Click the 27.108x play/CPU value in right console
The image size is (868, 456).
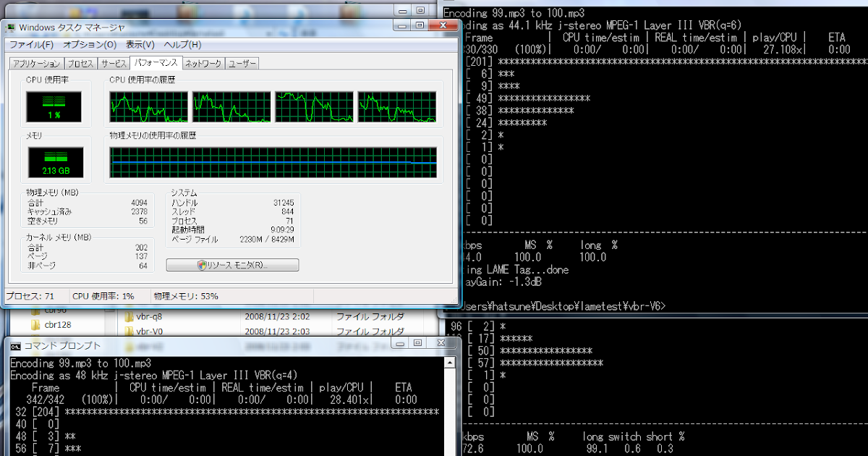[783, 50]
